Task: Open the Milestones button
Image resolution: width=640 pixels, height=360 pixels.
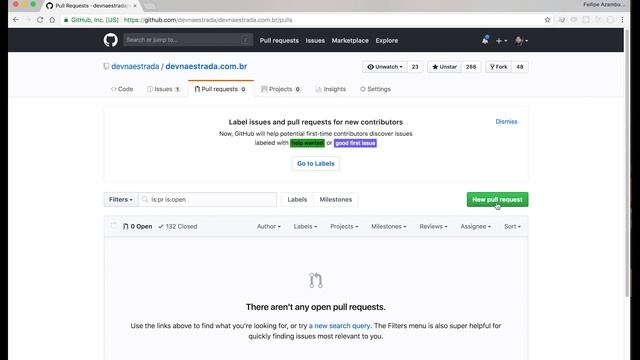Action: pos(336,200)
